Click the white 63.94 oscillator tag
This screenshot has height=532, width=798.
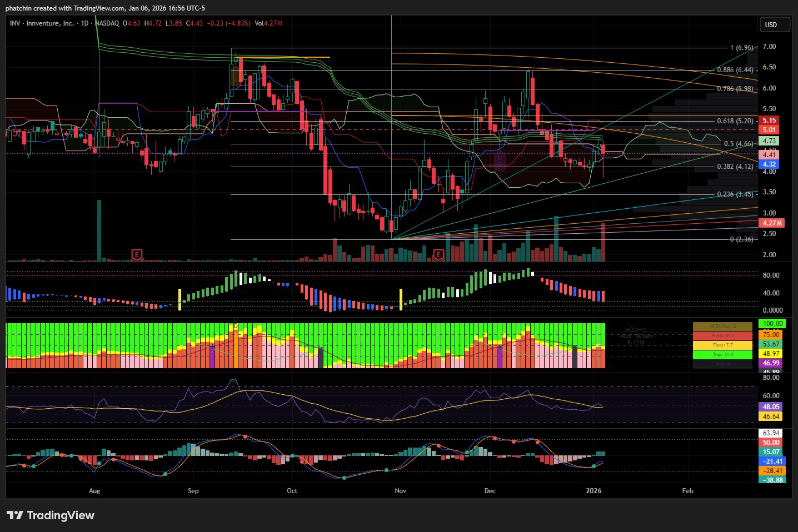(771, 433)
